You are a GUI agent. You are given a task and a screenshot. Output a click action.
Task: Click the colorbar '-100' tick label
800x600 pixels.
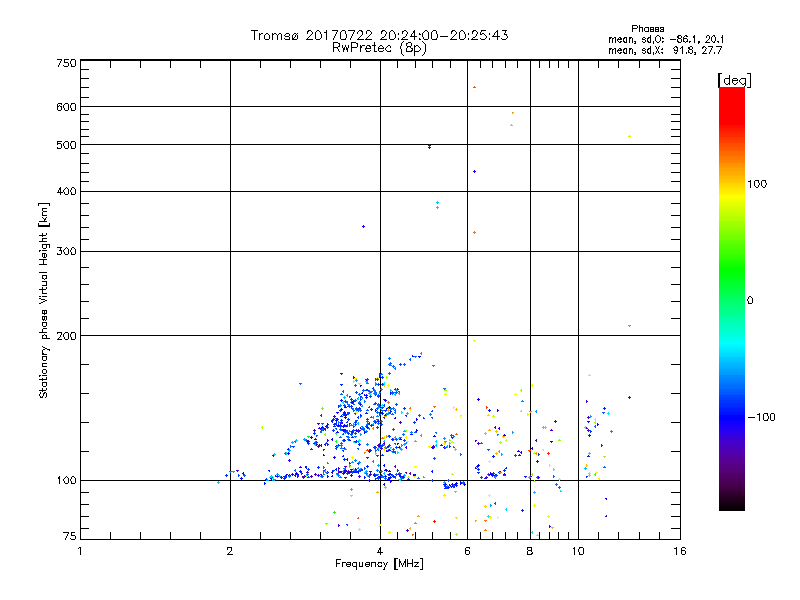coord(761,417)
